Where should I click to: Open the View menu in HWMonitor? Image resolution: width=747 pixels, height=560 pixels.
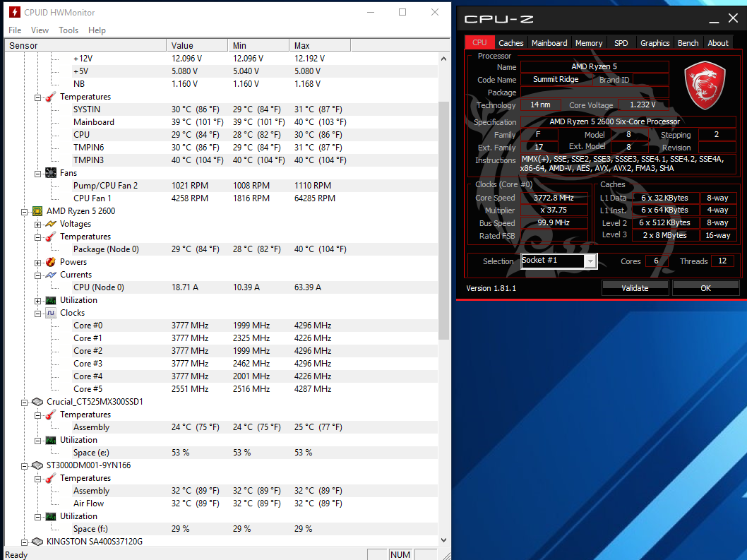pos(40,30)
